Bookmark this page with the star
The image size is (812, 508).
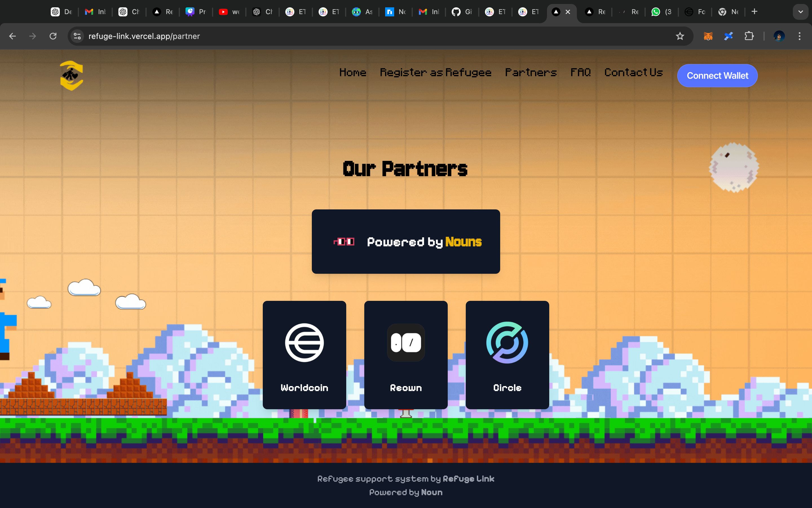point(680,36)
